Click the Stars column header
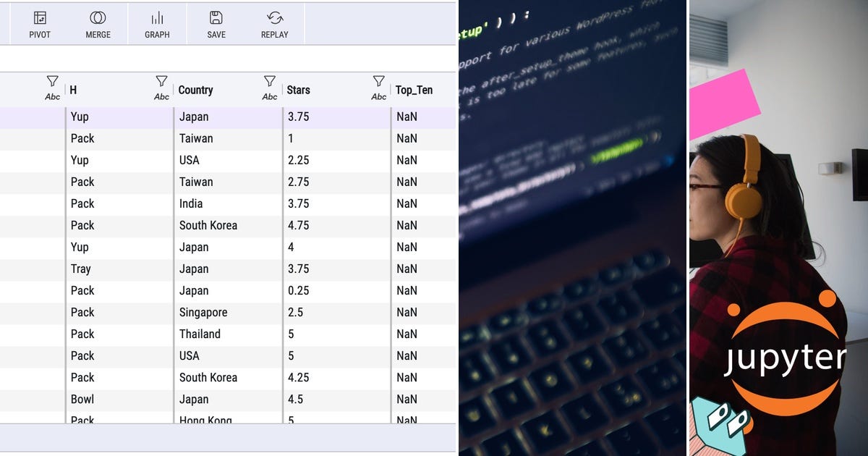868x456 pixels. pos(299,90)
